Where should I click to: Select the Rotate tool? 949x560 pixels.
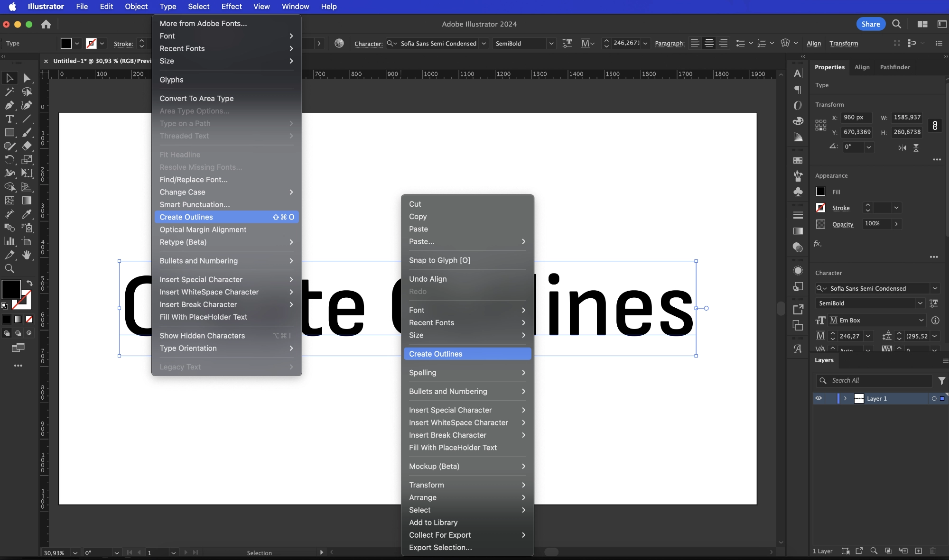[10, 160]
